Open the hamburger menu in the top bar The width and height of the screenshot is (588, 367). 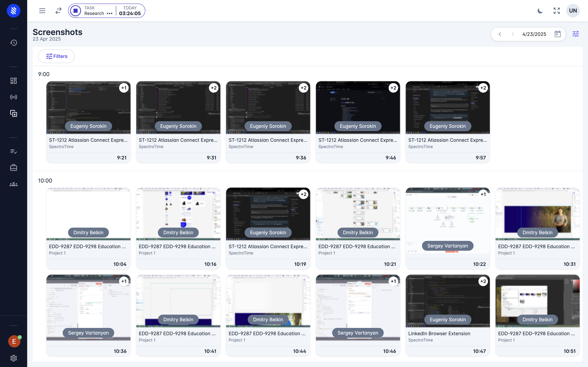click(x=42, y=11)
